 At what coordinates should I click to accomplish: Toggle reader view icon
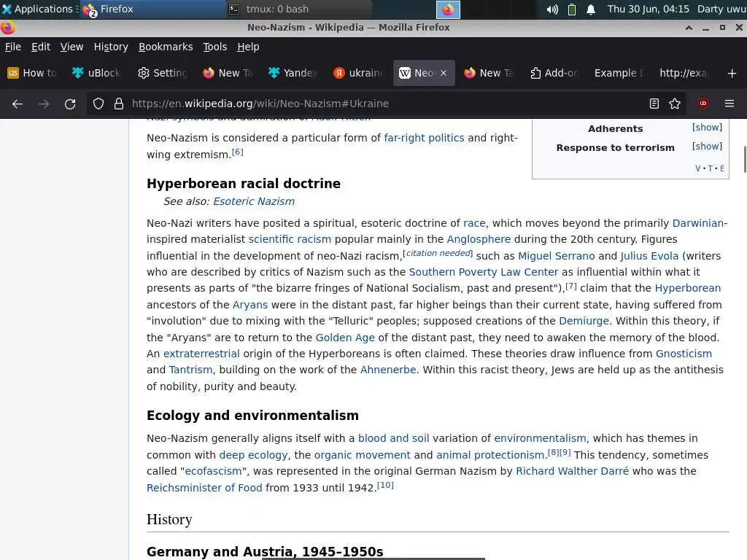654,104
